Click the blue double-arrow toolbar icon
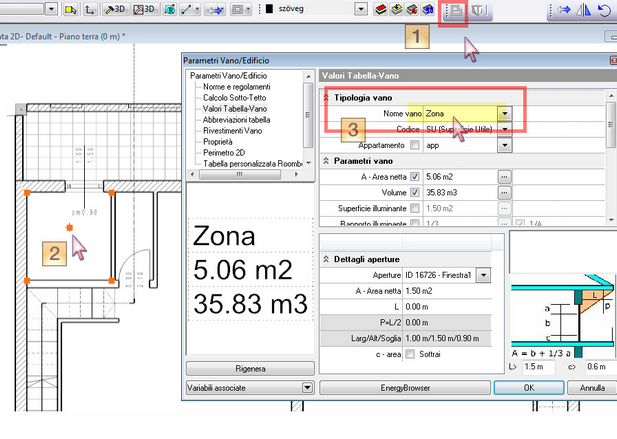 pos(215,10)
